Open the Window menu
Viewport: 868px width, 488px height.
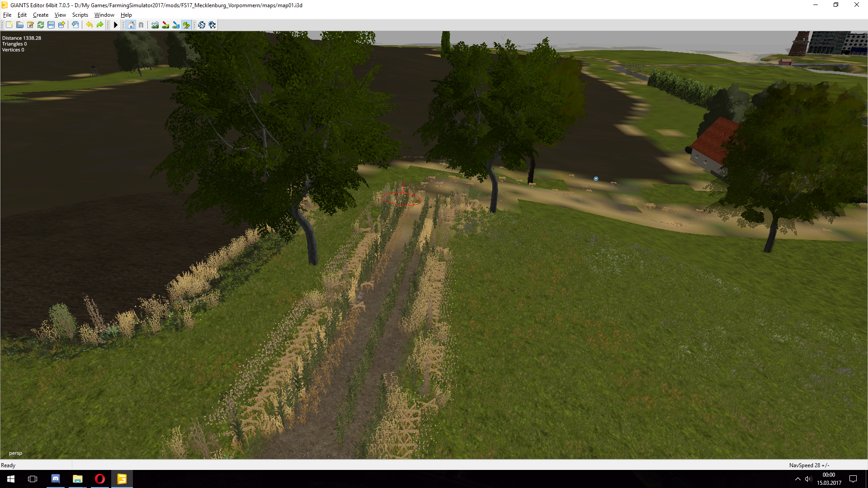point(104,15)
